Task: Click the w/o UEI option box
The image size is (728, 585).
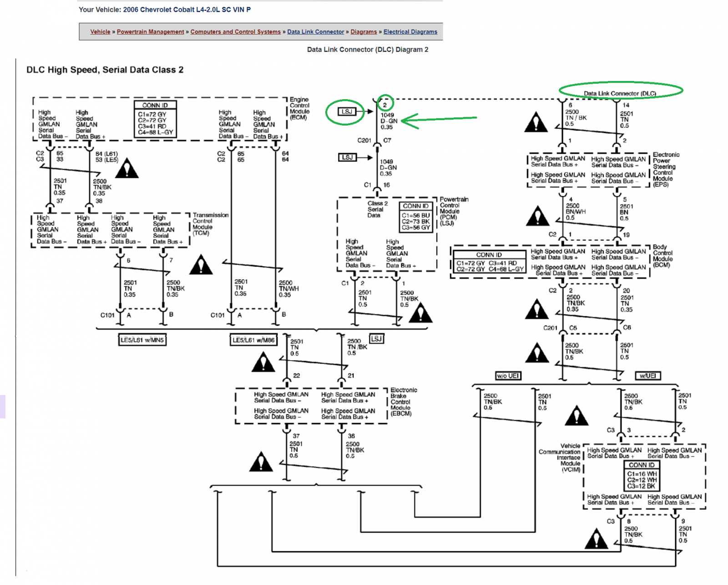Action: [508, 376]
